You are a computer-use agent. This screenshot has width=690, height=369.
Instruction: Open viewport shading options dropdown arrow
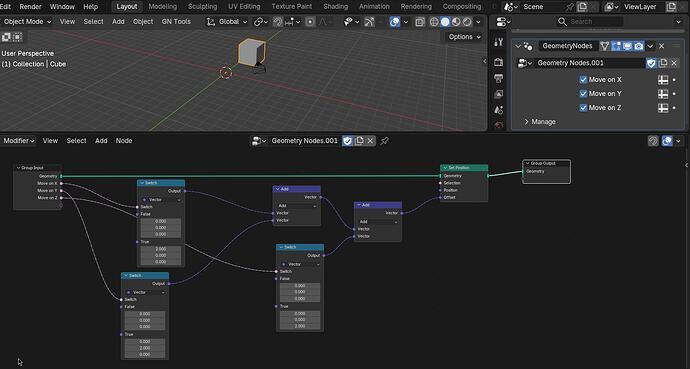(478, 22)
